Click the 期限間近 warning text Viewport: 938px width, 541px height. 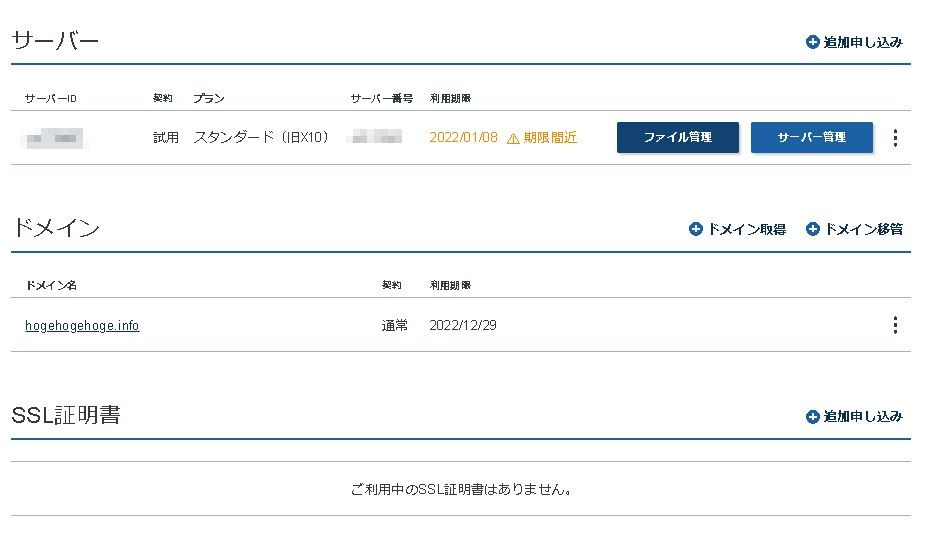(x=550, y=138)
